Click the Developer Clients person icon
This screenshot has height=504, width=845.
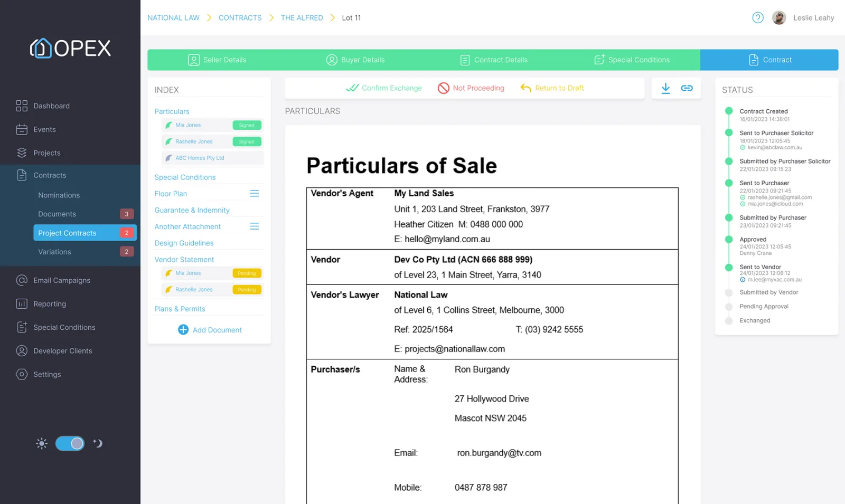22,350
